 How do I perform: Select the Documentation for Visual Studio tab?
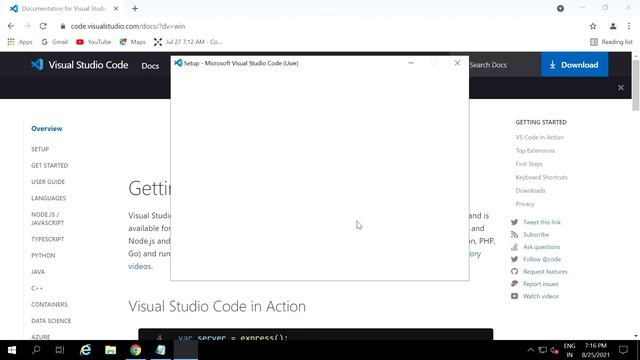tap(63, 8)
